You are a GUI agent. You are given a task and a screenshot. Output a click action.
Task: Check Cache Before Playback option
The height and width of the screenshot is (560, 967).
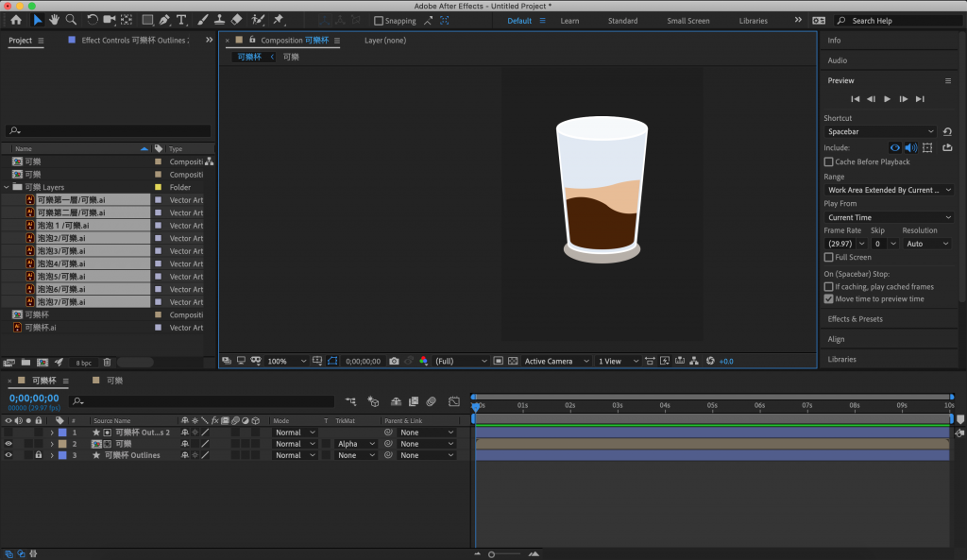click(829, 161)
